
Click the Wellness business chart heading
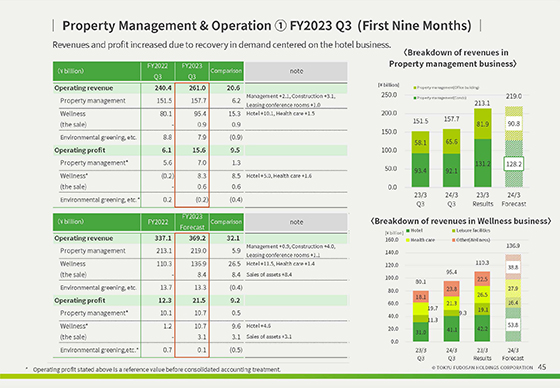point(461,222)
